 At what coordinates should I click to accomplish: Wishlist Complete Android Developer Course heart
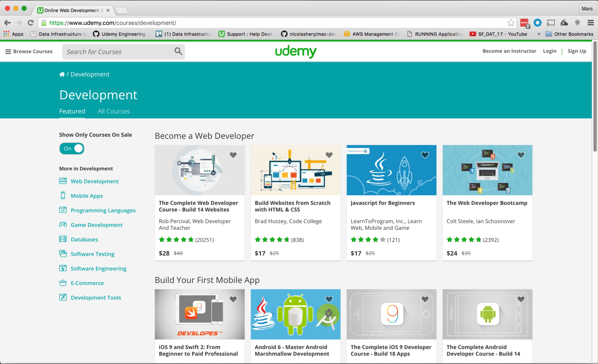pyautogui.click(x=521, y=299)
